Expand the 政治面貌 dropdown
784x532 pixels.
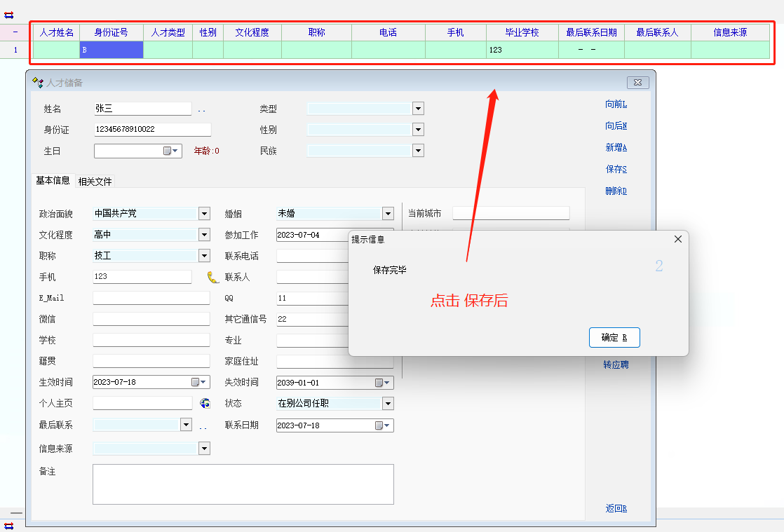[x=204, y=214]
